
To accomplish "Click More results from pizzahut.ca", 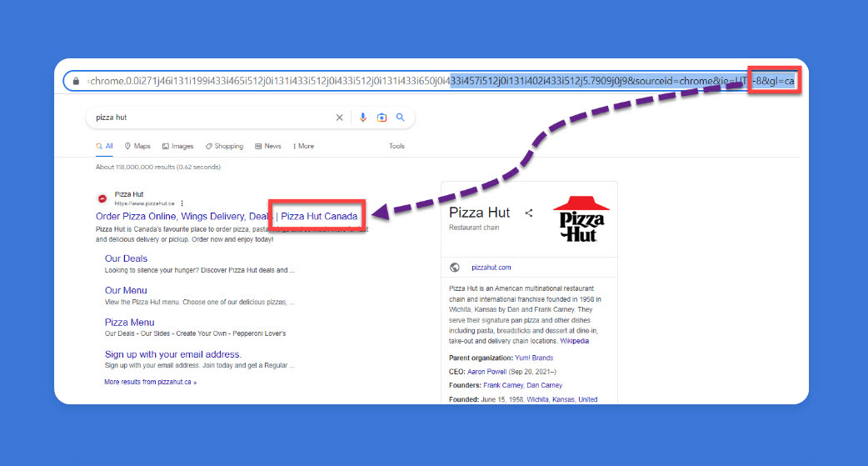I will 150,382.
